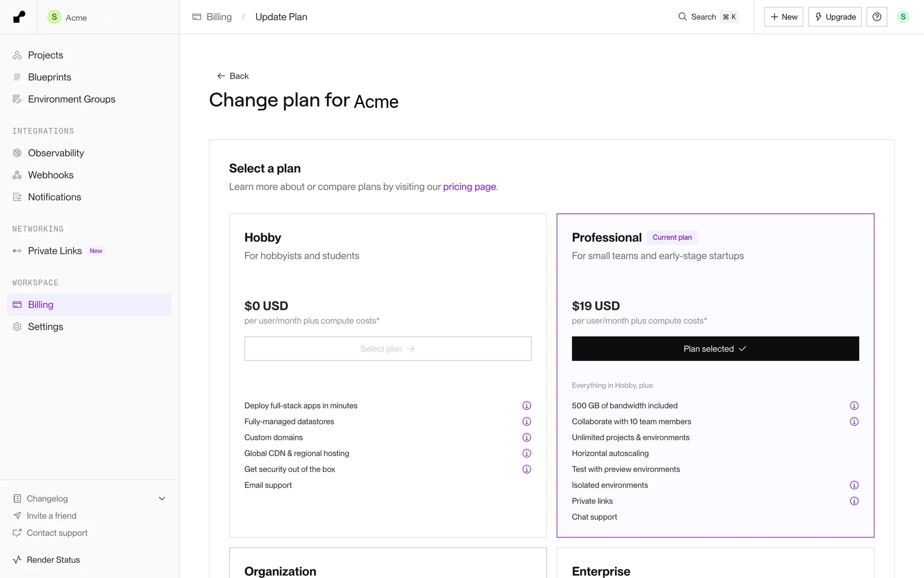Image resolution: width=924 pixels, height=578 pixels.
Task: Click the Render logo icon
Action: click(19, 17)
